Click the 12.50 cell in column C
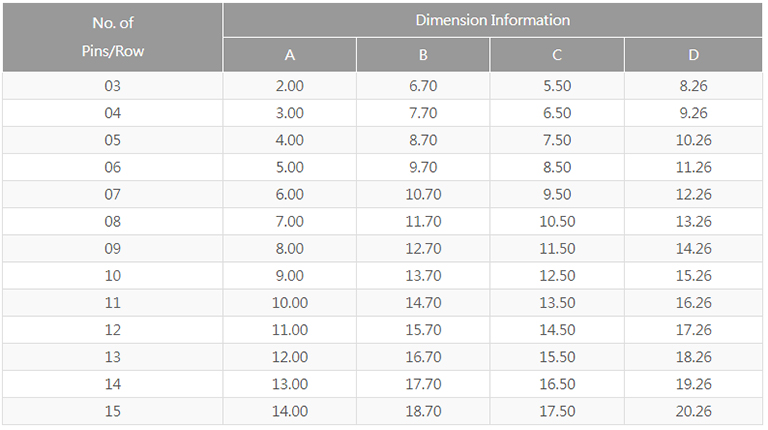Viewport: 768px width, 430px height. click(557, 275)
